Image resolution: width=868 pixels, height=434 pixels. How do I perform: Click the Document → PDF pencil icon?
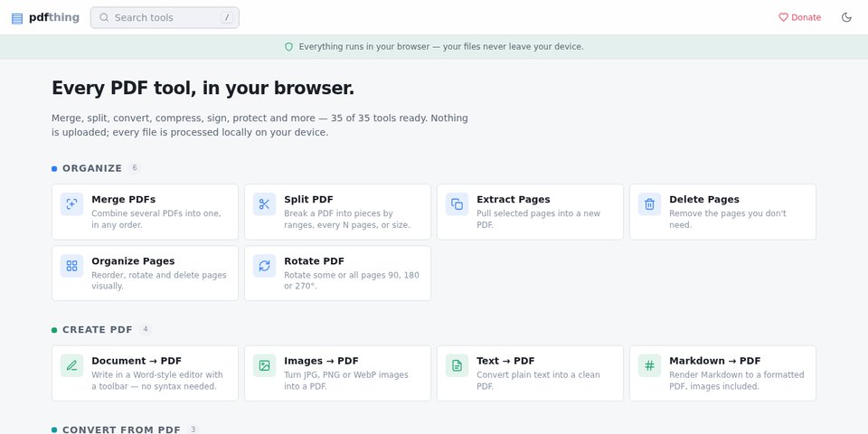(x=72, y=366)
